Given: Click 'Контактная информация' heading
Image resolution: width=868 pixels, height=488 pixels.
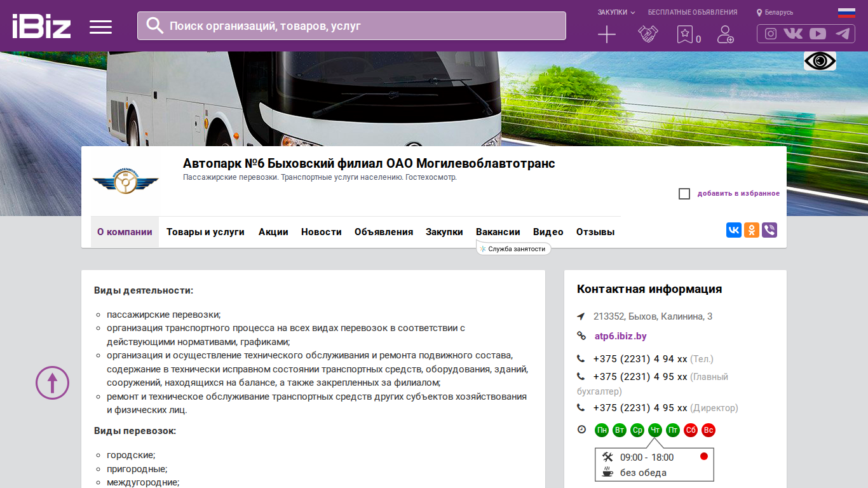Looking at the screenshot, I should point(649,289).
